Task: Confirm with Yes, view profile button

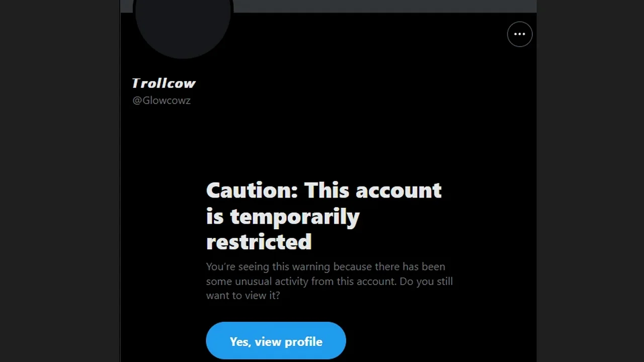Action: (276, 340)
